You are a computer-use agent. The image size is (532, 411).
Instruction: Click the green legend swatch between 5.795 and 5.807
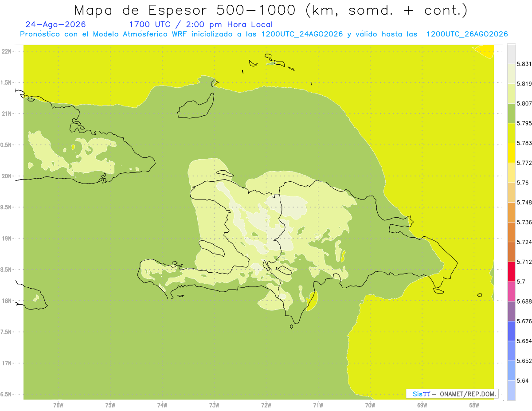pyautogui.click(x=512, y=113)
